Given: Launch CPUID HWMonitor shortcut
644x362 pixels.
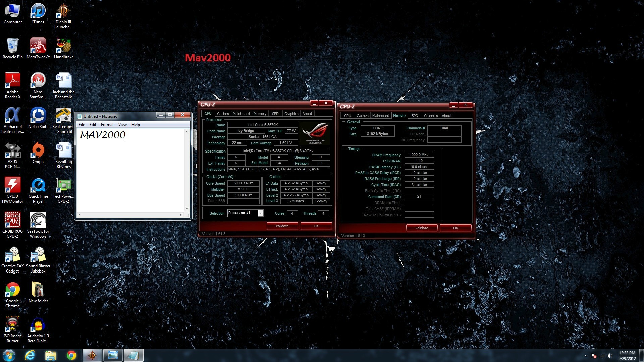Looking at the screenshot, I should tap(13, 190).
